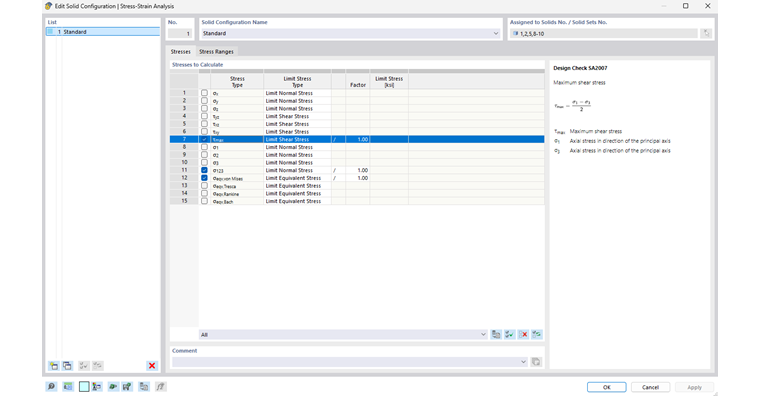Uncheck the σ123 checkbox in row 11
The height and width of the screenshot is (396, 760).
tap(204, 170)
